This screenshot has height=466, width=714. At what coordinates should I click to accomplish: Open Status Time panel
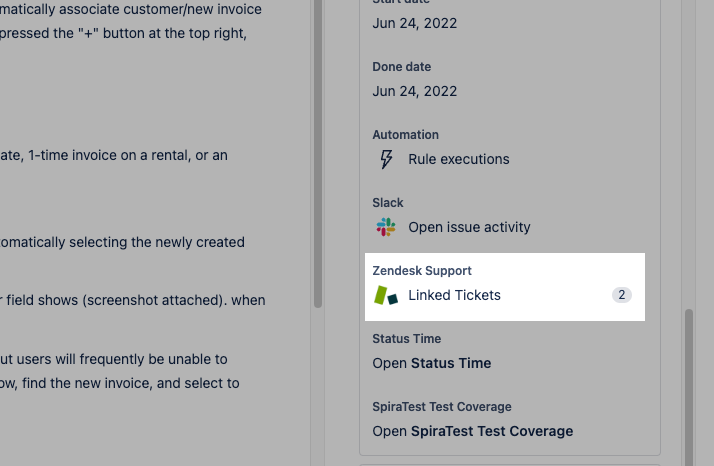pos(431,363)
